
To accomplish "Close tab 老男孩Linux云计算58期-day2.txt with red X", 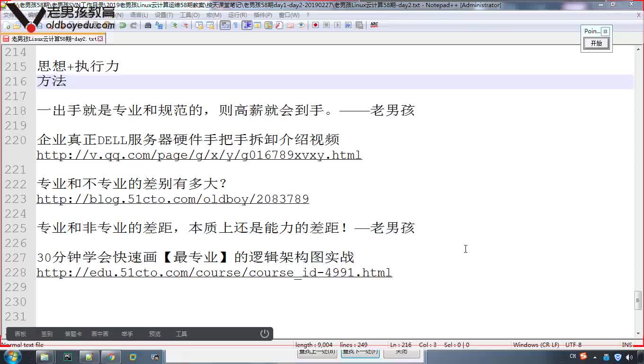I will (100, 39).
